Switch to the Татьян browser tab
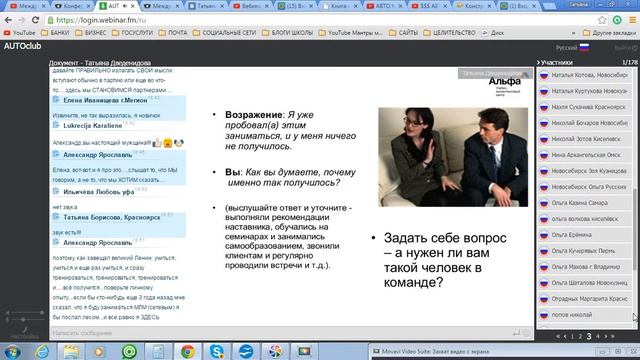 click(x=207, y=6)
